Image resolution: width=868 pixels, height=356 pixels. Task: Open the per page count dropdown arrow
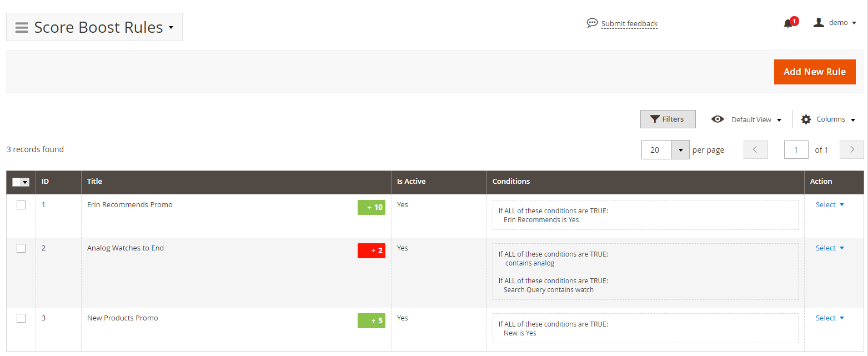(x=680, y=150)
